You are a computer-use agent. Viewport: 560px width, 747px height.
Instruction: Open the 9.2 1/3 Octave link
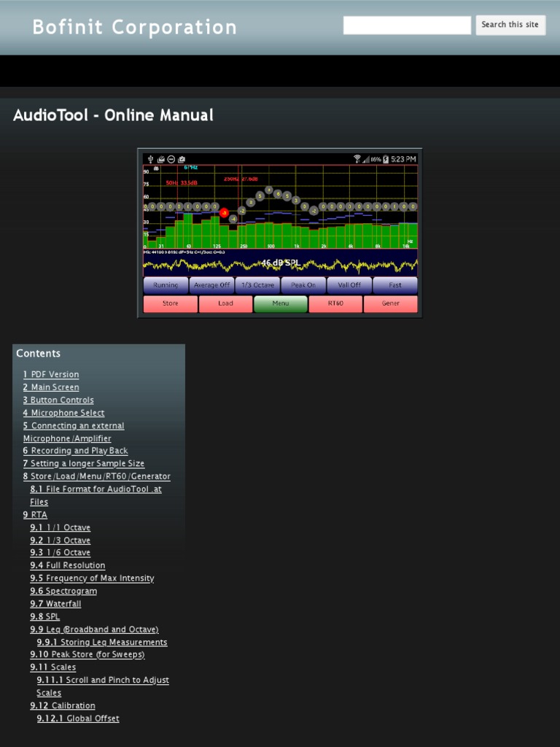pyautogui.click(x=61, y=541)
